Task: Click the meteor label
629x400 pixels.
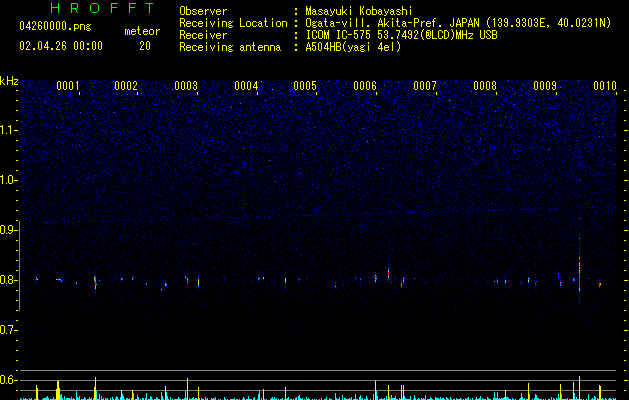Action: 142,31
